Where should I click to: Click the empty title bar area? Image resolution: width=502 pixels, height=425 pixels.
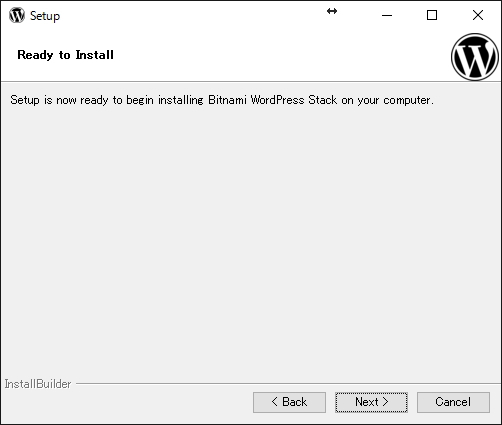pos(193,15)
